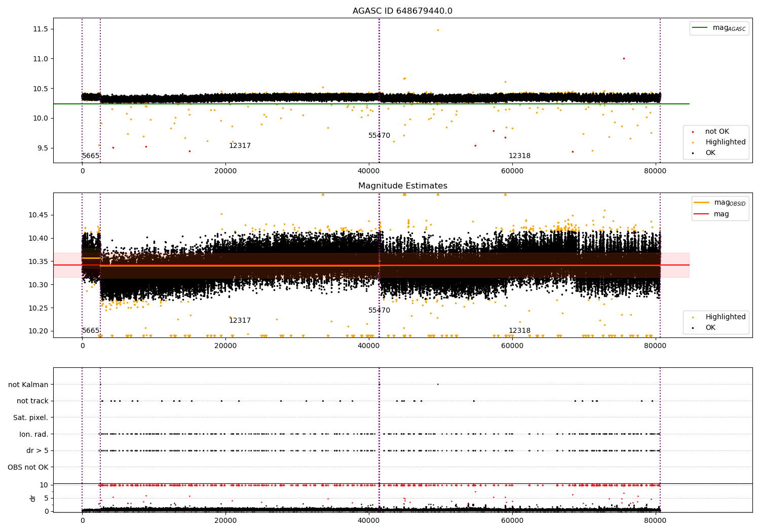Click 'Highlighted' legend entry in the top plot
Viewport: 760px width, 532px height.
718,142
